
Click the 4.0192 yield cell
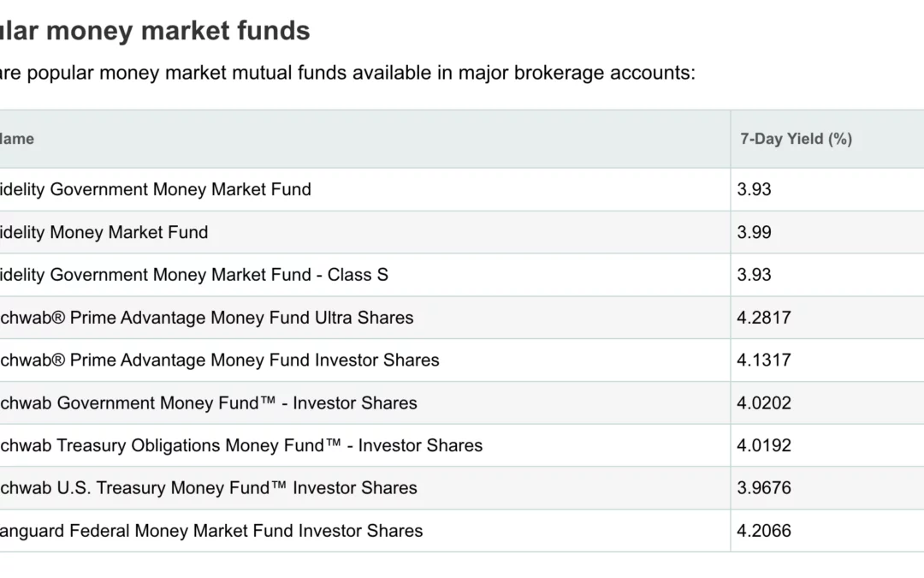click(x=827, y=445)
